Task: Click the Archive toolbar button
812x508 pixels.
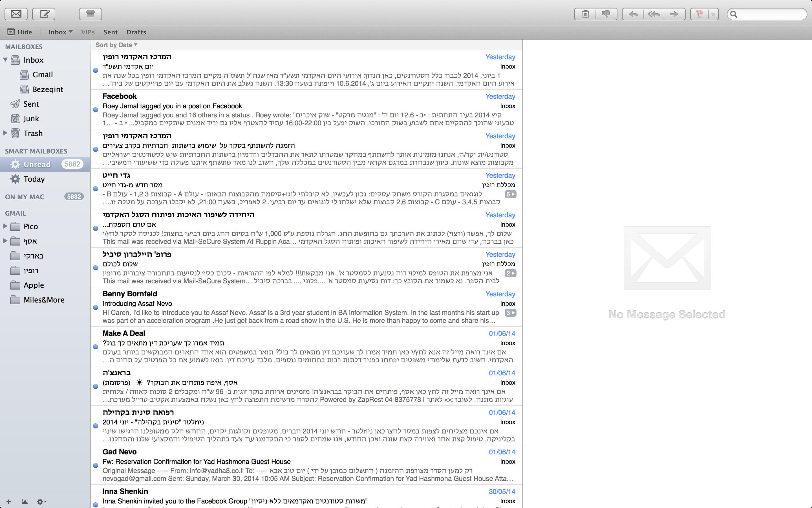Action: pyautogui.click(x=91, y=14)
